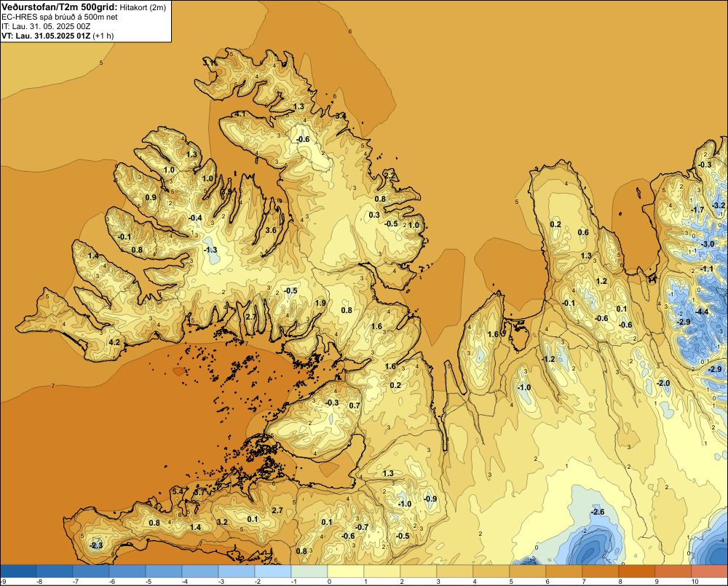The width and height of the screenshot is (728, 586).
Task: Click the 0.6 temperature value
Action: point(583,232)
